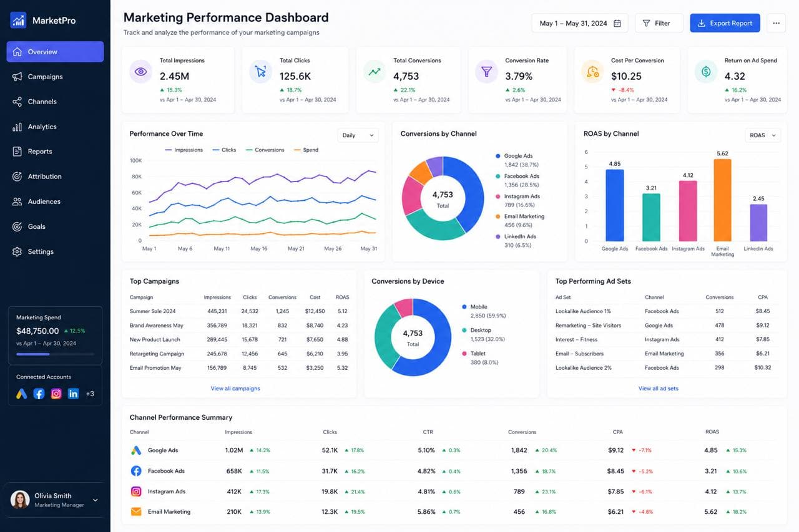
Task: Open the Reports section
Action: tap(55, 152)
